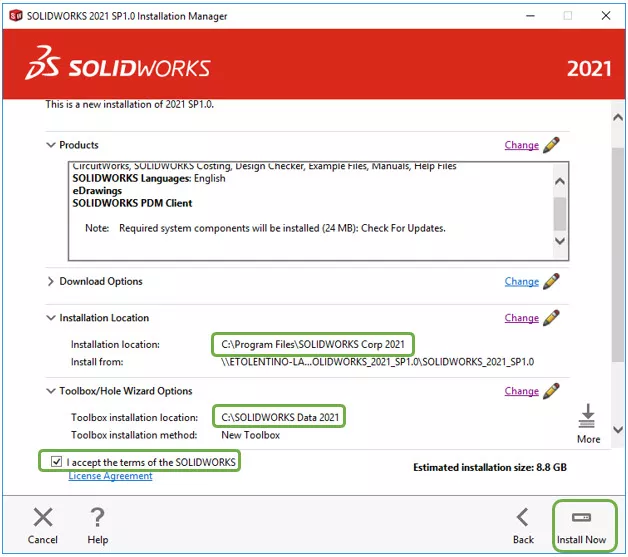Click the pencil icon beside Toolbox/Hole Wizard Change
The width and height of the screenshot is (628, 557).
[x=552, y=390]
